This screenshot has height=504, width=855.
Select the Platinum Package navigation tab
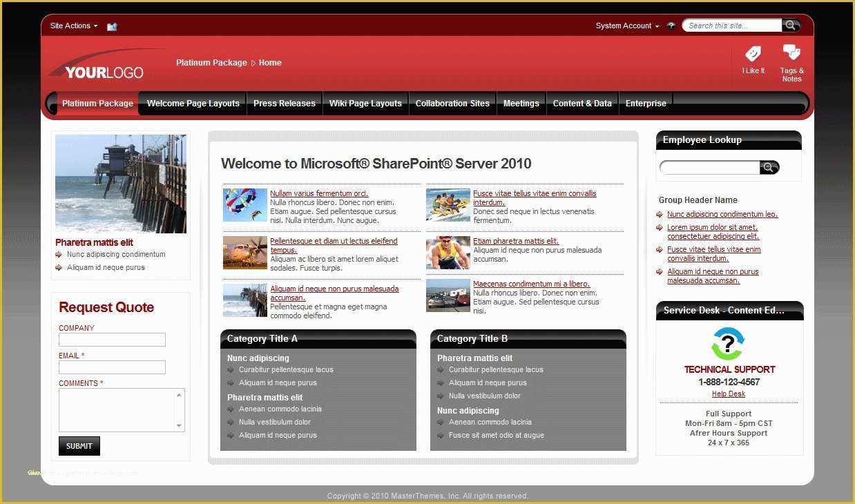tap(97, 104)
